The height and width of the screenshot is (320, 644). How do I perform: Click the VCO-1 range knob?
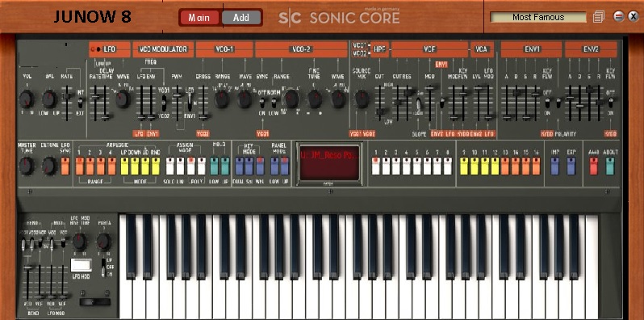(x=222, y=99)
